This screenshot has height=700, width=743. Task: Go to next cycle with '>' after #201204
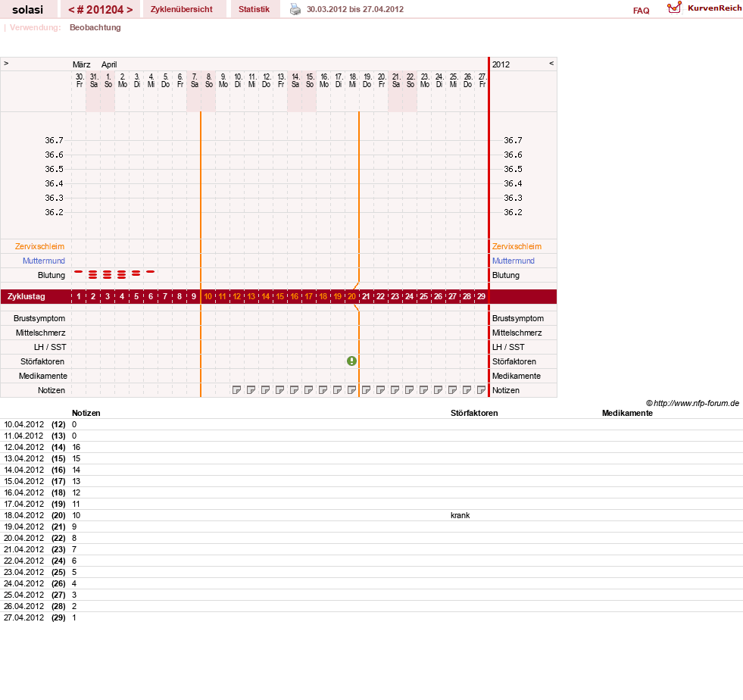click(130, 10)
